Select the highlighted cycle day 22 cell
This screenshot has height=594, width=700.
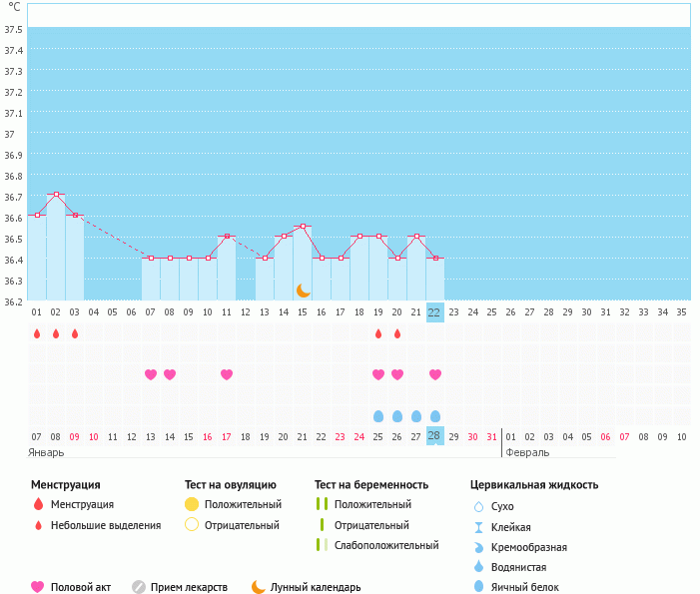pyautogui.click(x=434, y=311)
